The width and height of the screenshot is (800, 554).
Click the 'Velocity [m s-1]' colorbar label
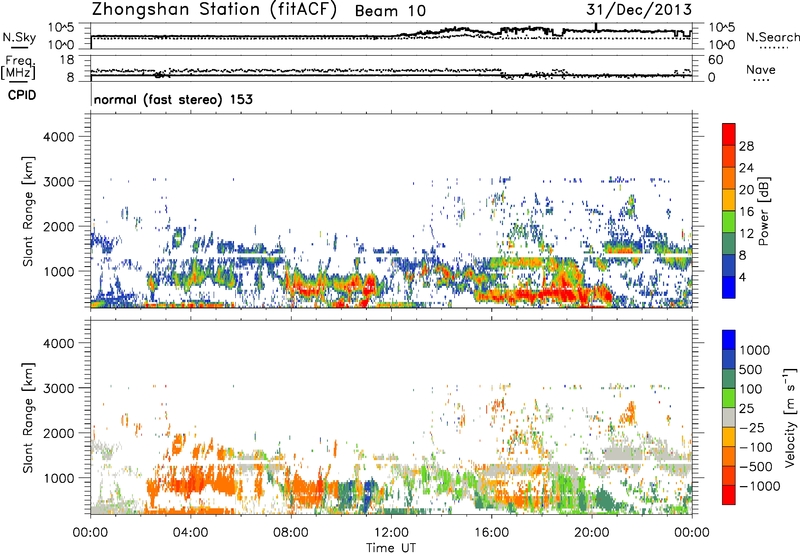(790, 417)
